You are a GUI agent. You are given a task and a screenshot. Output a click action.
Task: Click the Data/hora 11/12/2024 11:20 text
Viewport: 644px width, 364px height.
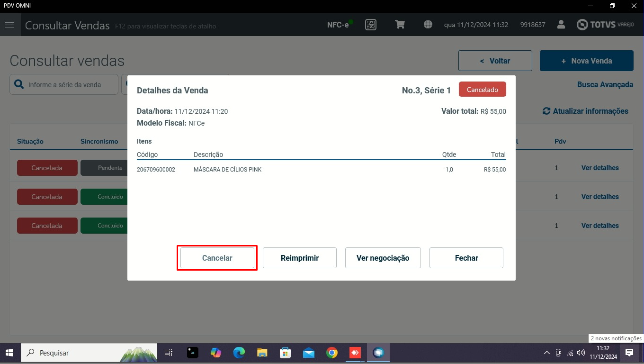click(x=182, y=111)
